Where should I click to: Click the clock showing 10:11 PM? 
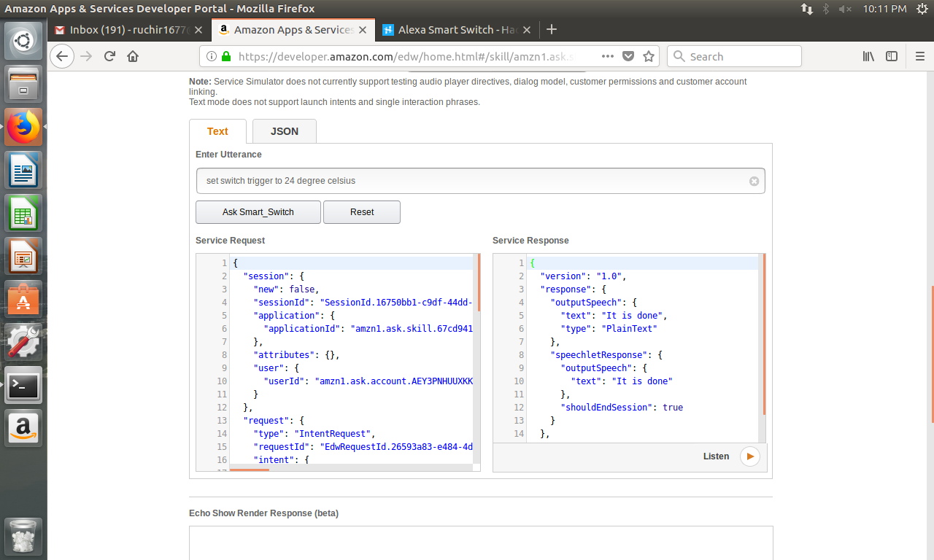[x=884, y=9]
